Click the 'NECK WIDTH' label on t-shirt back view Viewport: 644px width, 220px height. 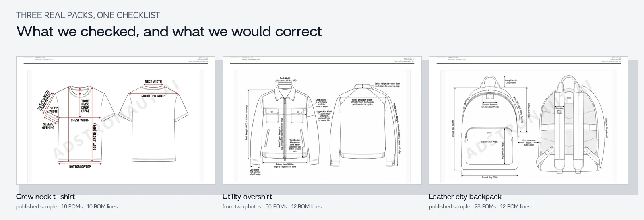point(153,82)
